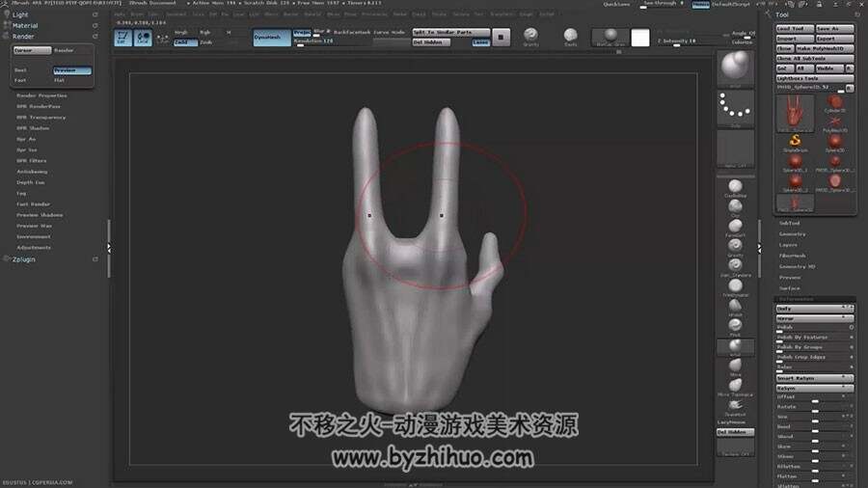Expand the Light palette
This screenshot has height=488, width=868.
tap(20, 14)
